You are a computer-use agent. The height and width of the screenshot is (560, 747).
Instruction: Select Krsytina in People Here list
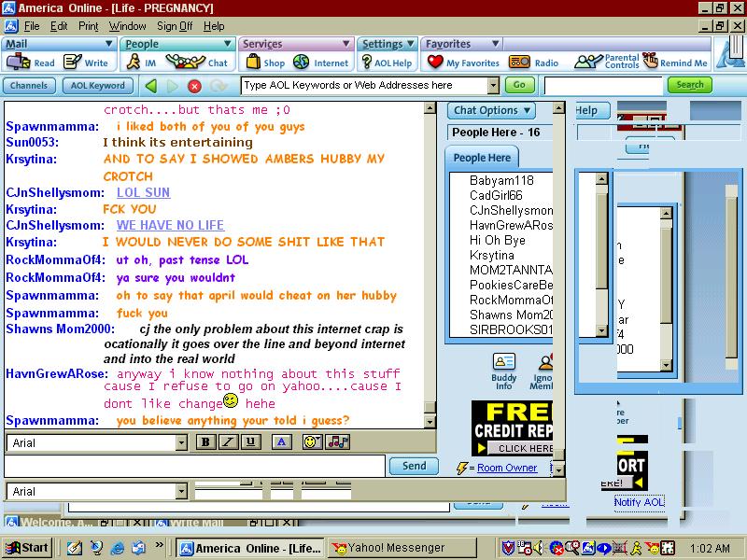click(x=492, y=255)
